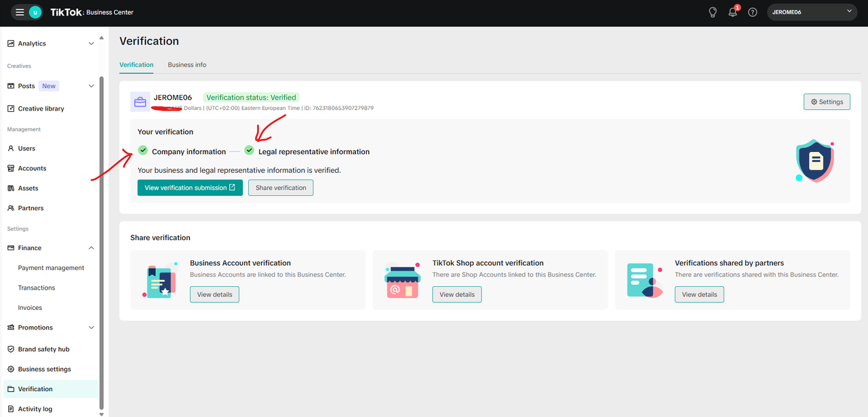Click the Settings button
This screenshot has width=868, height=417.
coord(827,102)
